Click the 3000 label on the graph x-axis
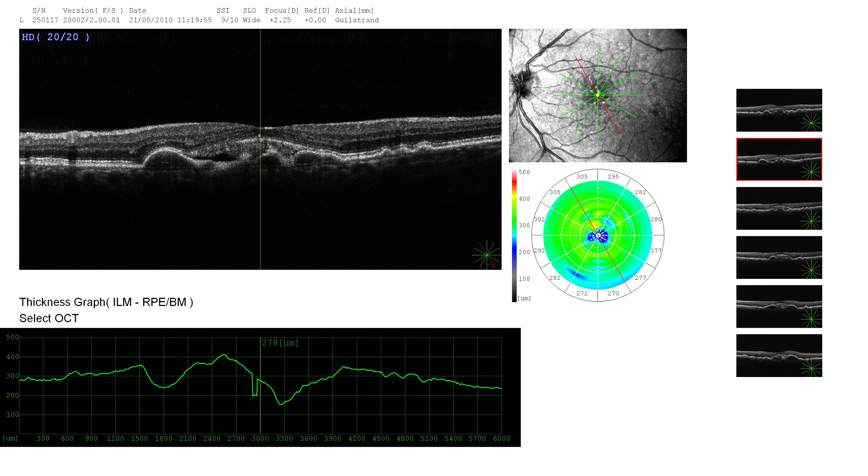This screenshot has width=868, height=476. click(x=260, y=438)
